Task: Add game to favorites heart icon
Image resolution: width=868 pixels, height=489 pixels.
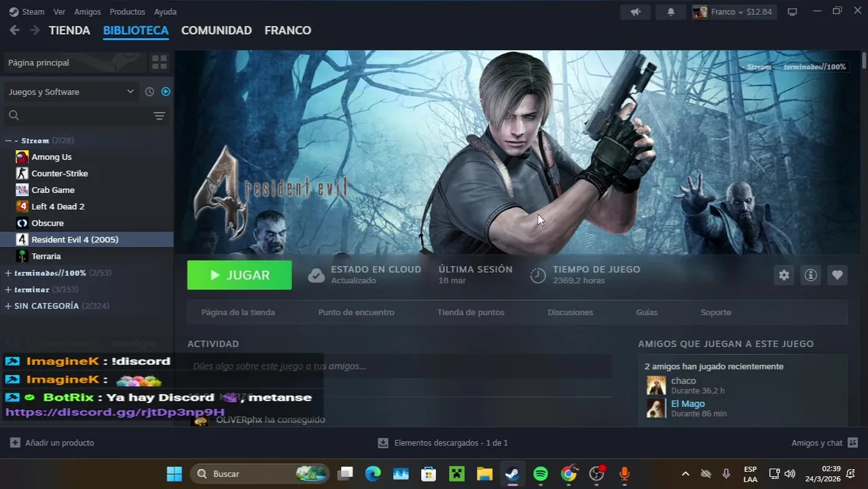Action: coord(837,275)
